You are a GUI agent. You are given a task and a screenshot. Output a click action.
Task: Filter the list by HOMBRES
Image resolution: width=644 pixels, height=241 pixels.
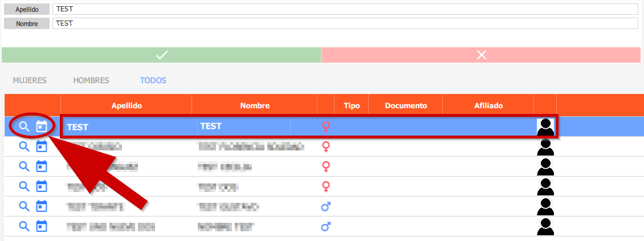point(91,80)
